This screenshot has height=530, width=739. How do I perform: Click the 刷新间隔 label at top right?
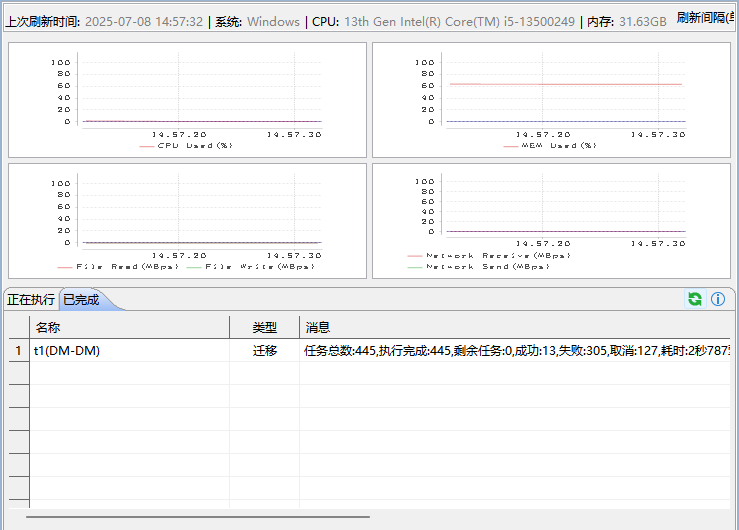(x=704, y=18)
